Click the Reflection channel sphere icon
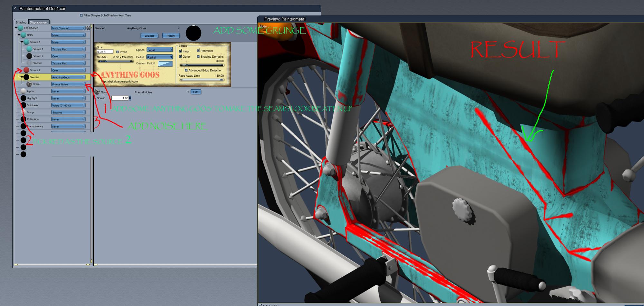The image size is (644, 306). tap(24, 119)
